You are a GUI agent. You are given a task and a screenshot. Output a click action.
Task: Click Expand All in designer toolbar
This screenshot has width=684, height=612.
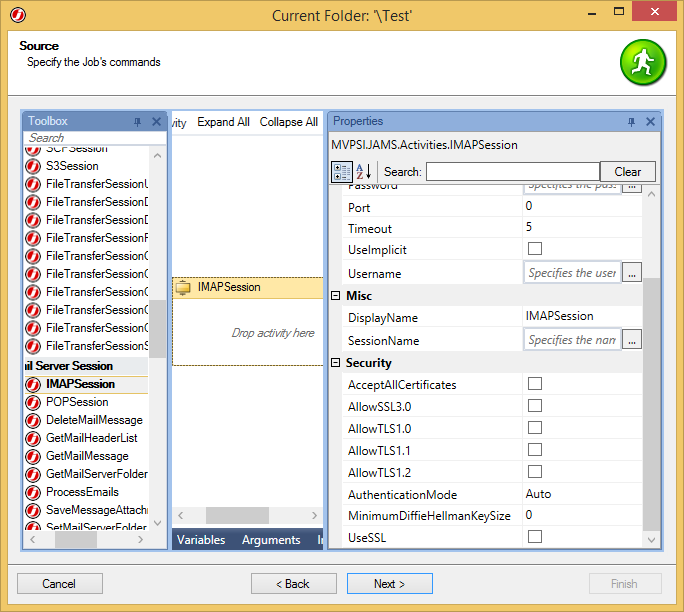point(223,122)
